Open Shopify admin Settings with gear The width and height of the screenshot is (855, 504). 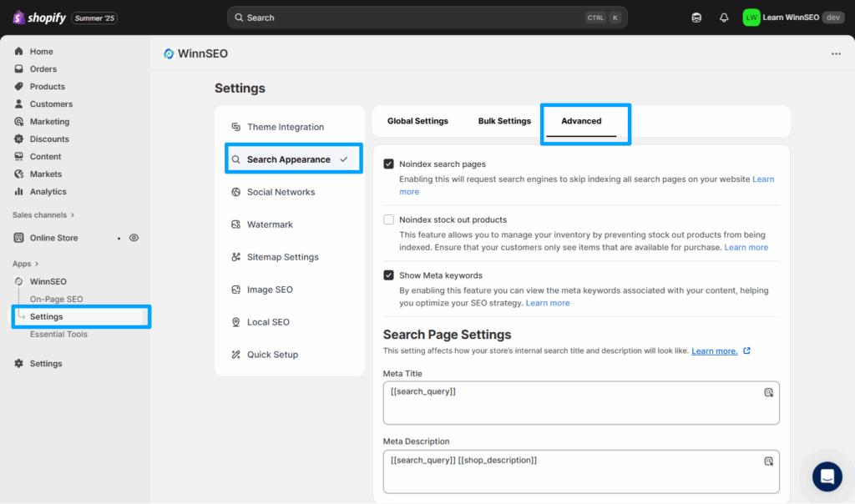46,364
